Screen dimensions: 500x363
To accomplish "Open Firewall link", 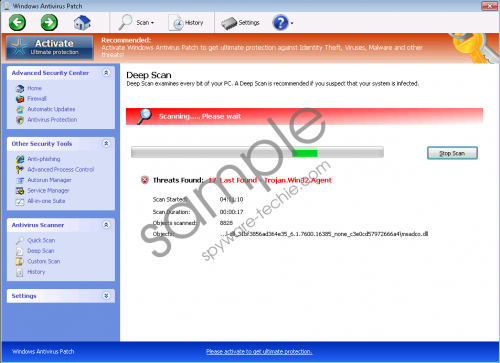I will (x=37, y=99).
